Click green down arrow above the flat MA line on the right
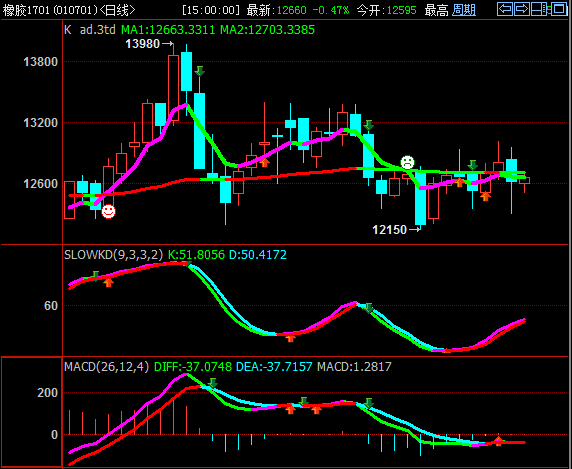The height and width of the screenshot is (469, 572). tap(473, 165)
